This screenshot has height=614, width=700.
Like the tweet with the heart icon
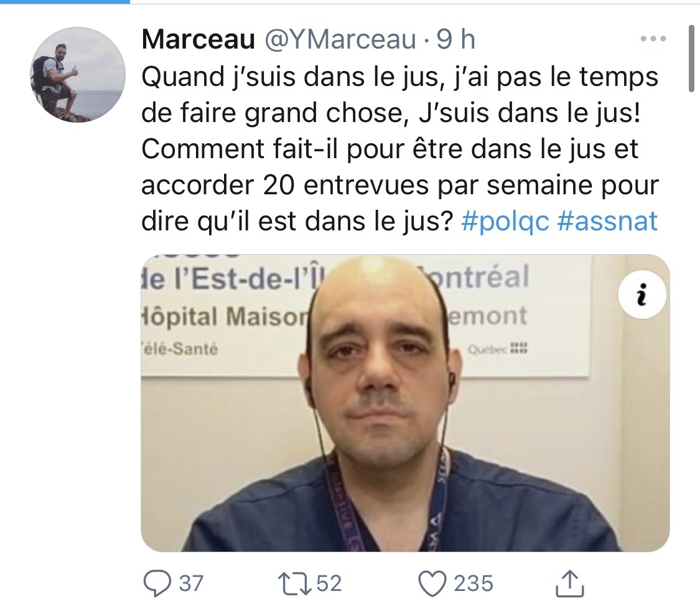point(432,583)
